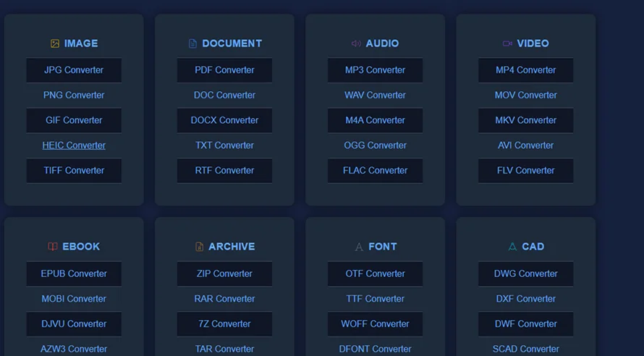Open the WOFF Converter
Viewport: 644px width, 356px height.
[375, 324]
